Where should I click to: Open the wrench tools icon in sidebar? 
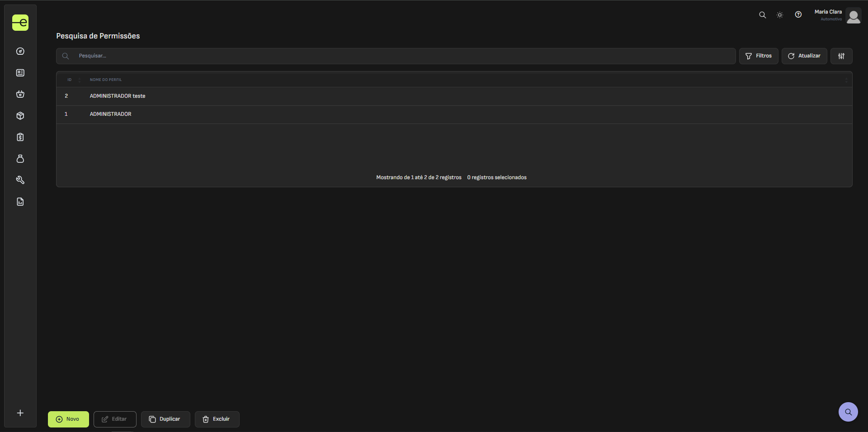click(x=20, y=180)
